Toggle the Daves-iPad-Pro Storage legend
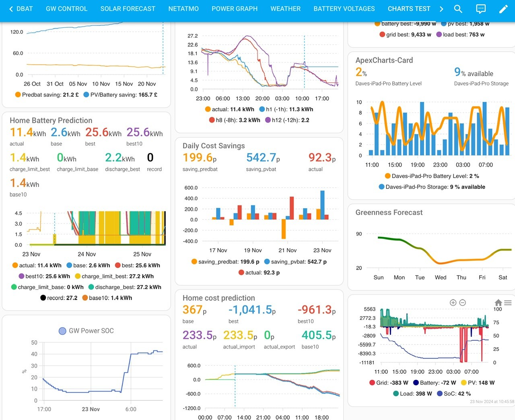 432,187
